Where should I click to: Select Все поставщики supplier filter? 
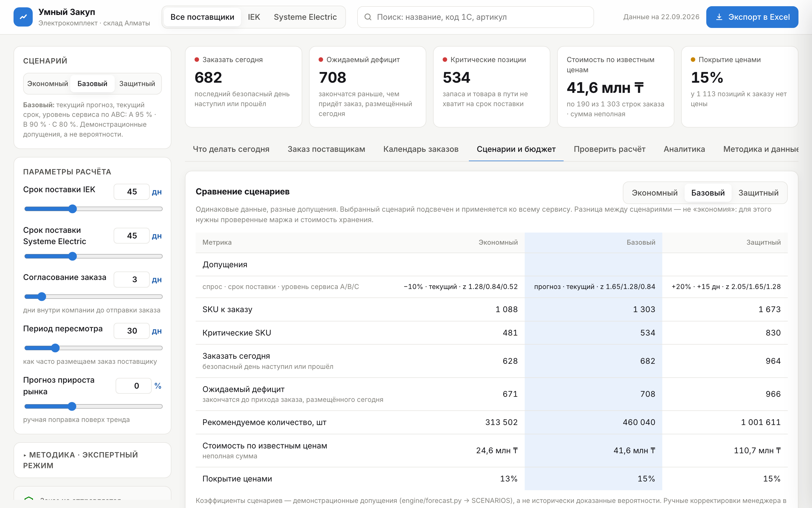click(x=202, y=17)
